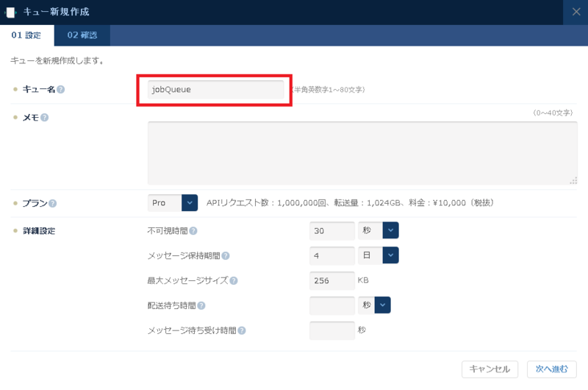The width and height of the screenshot is (588, 390).
Task: Click the queue icon in title bar
Action: [11, 13]
